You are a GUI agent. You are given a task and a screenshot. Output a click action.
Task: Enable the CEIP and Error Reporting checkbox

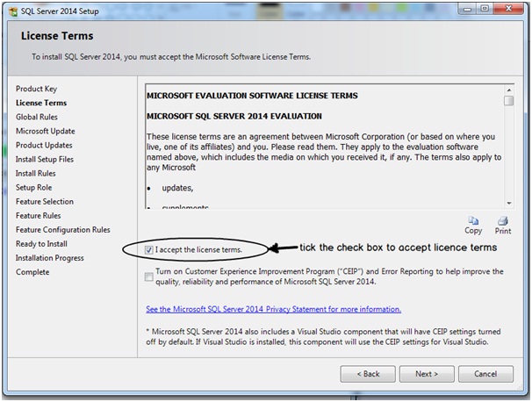151,277
